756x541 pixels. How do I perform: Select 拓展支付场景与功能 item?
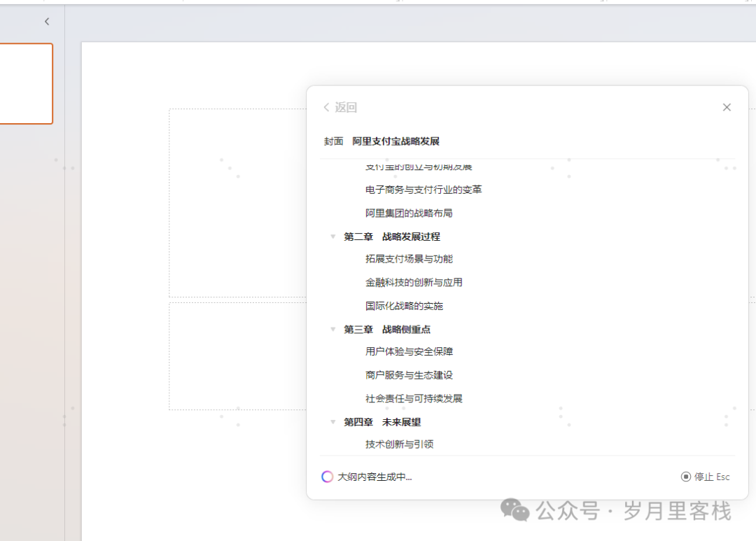pos(409,259)
